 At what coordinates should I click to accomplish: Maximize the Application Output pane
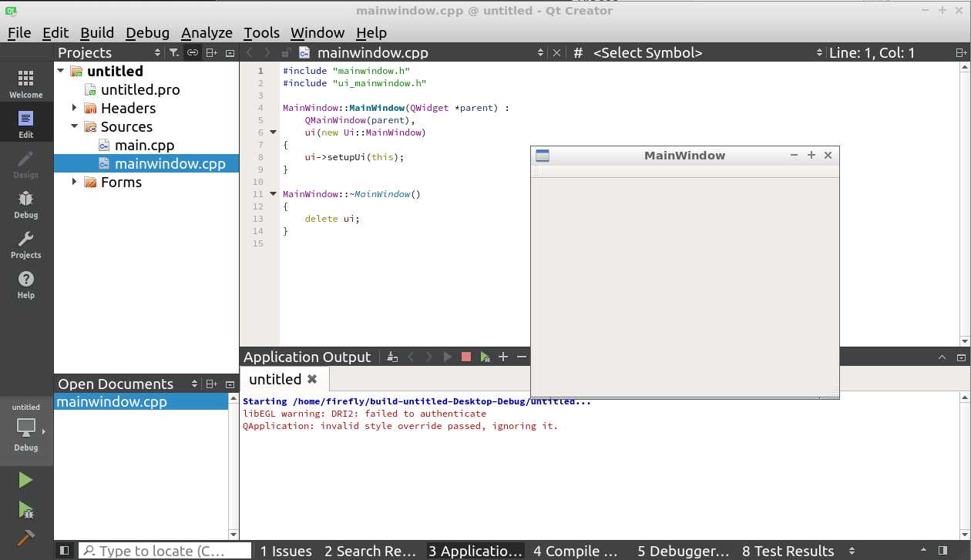[942, 357]
